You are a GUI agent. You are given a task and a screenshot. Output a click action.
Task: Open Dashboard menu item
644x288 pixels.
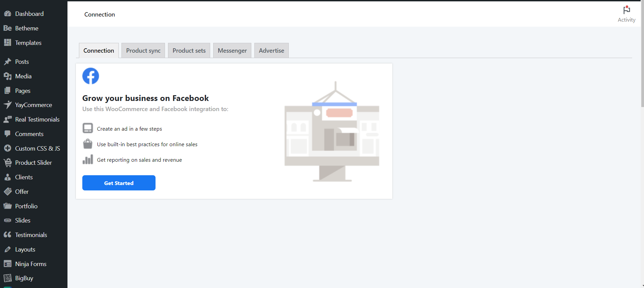29,14
